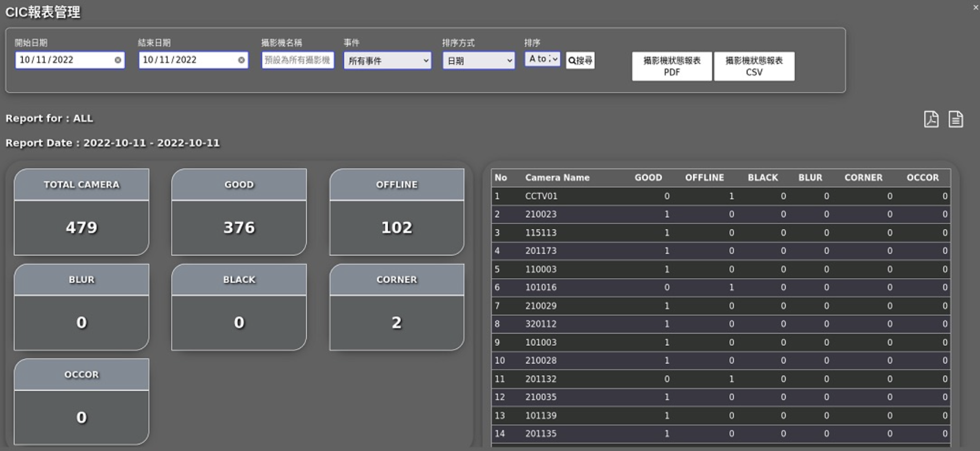This screenshot has height=451, width=980.
Task: Expand the A to Z order dropdown
Action: tap(542, 59)
